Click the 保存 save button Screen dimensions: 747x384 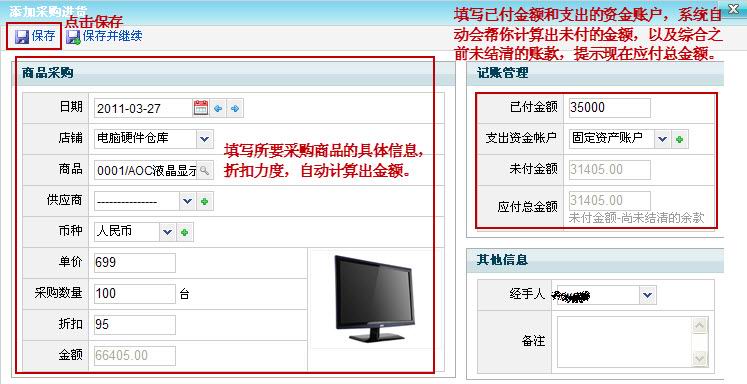pos(35,36)
